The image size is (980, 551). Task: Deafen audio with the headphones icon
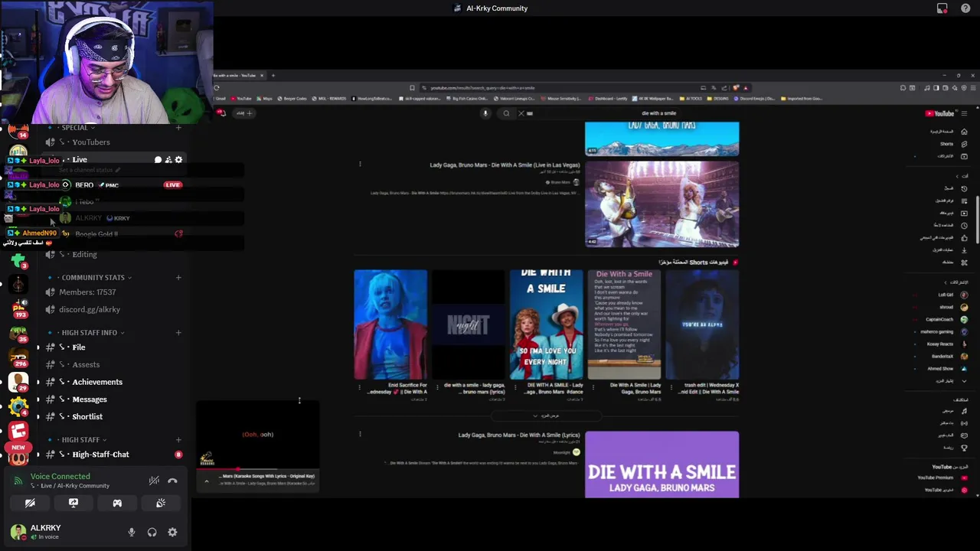pyautogui.click(x=152, y=532)
